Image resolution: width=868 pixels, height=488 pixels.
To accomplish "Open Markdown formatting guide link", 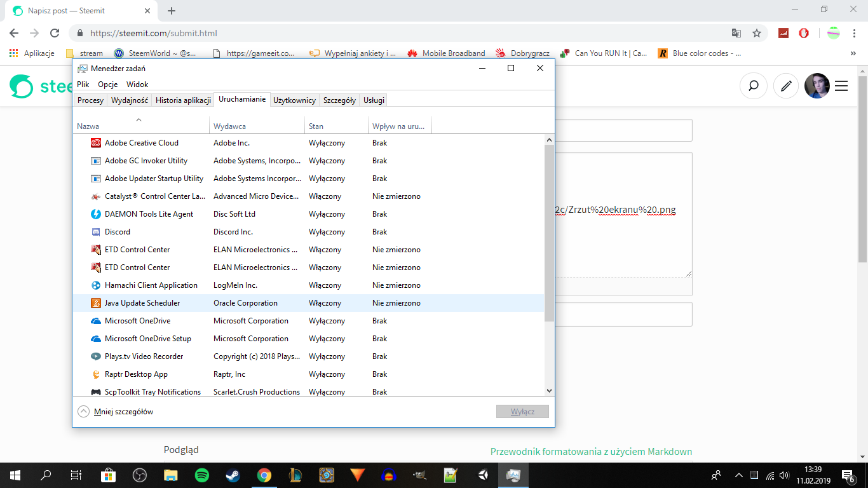I will tap(591, 452).
